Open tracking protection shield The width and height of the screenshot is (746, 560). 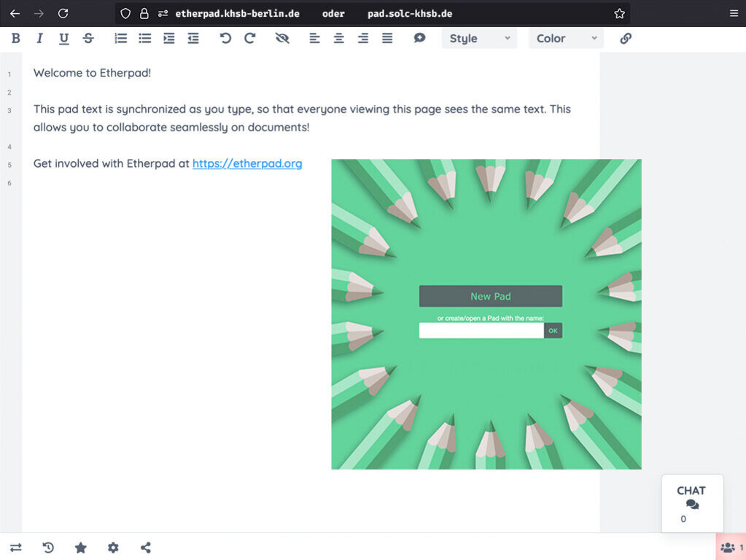[125, 13]
